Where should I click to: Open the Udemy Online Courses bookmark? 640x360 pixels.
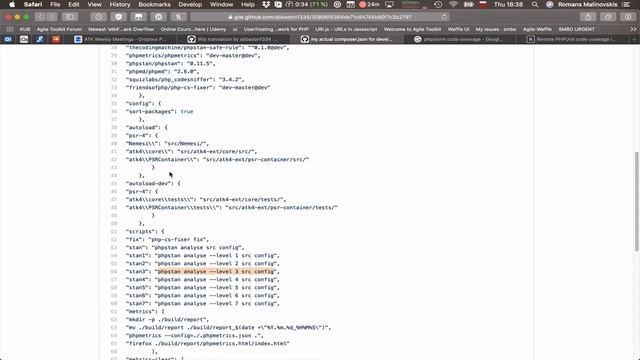(193, 29)
